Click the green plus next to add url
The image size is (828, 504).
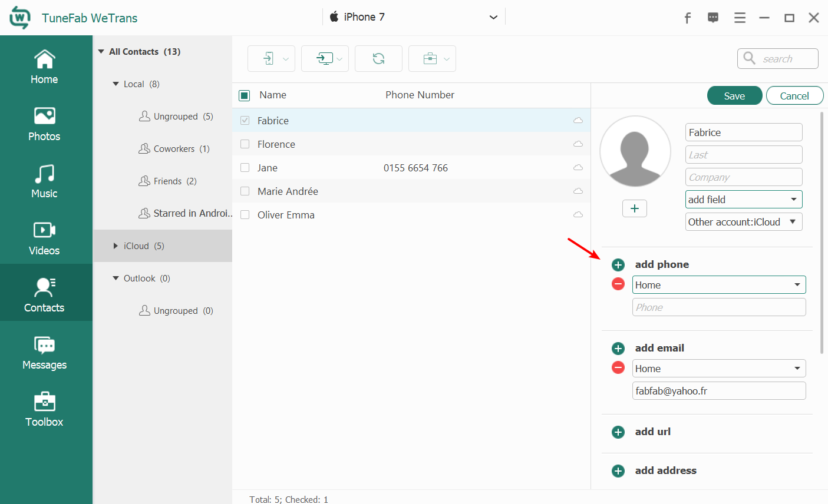(618, 432)
